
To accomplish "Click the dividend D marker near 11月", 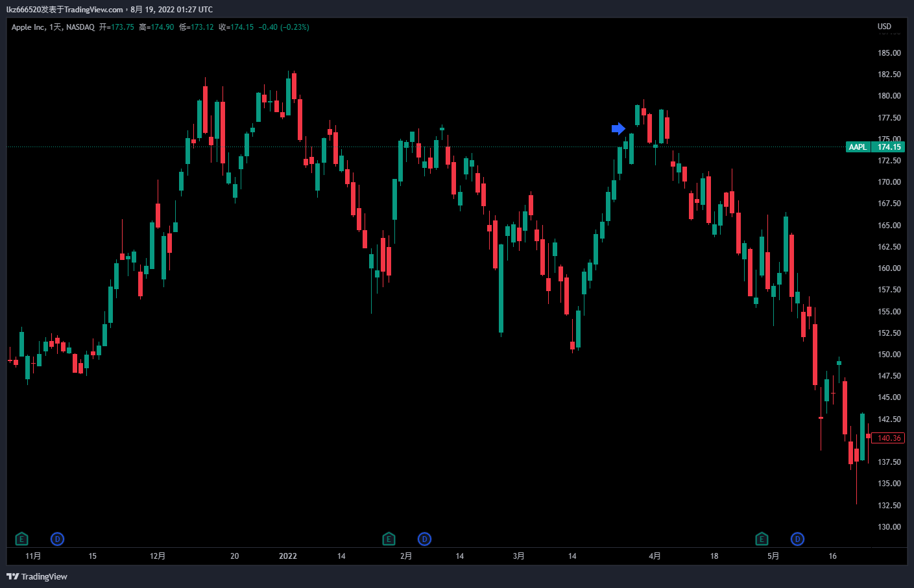I will pyautogui.click(x=57, y=539).
